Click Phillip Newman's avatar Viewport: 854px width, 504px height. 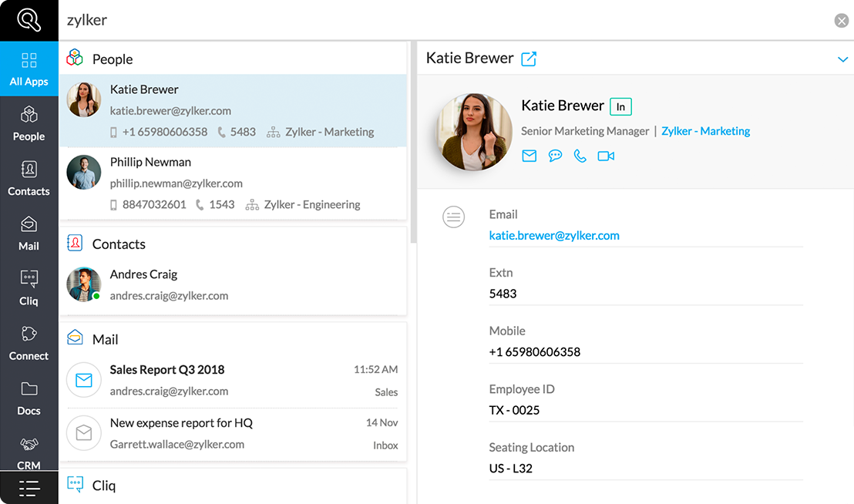[84, 173]
